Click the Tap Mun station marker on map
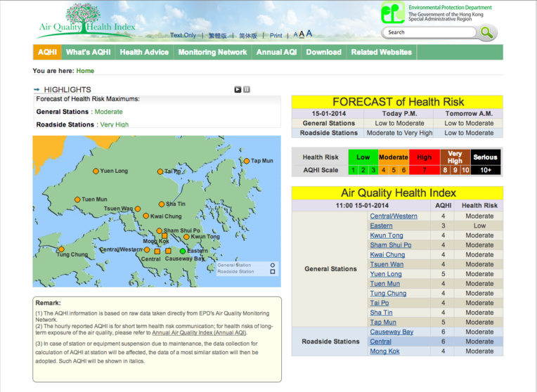The width and height of the screenshot is (537, 392). [x=246, y=161]
